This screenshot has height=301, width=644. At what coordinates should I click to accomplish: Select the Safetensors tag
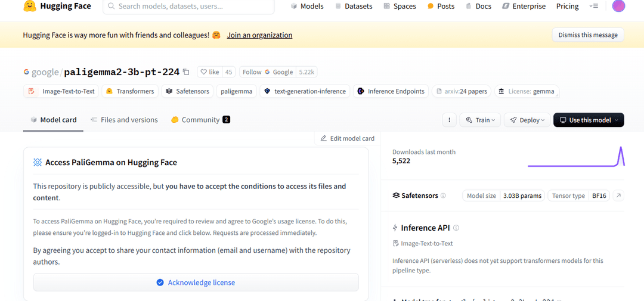coord(187,91)
